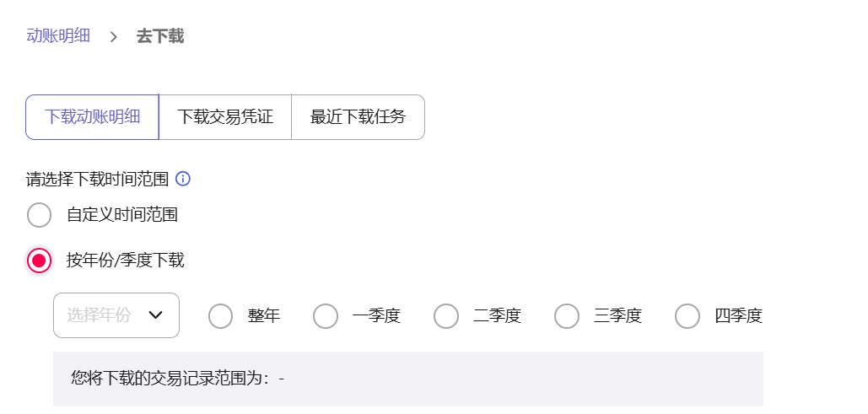
Task: Click the info icon beside 请选择下载时间范围
Action: point(182,179)
